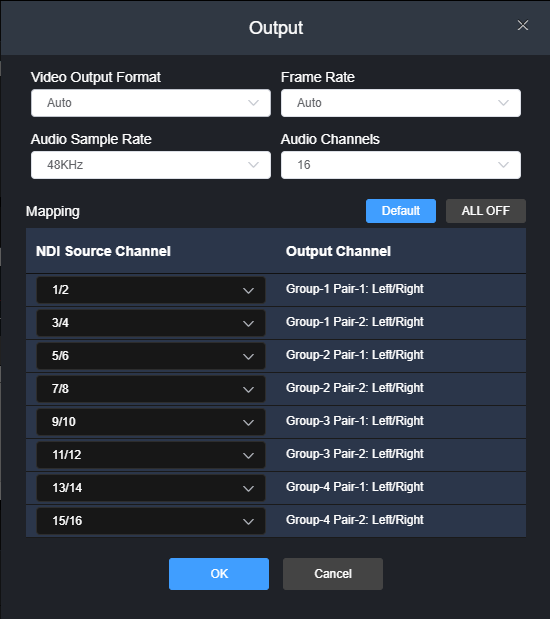
Task: Expand the 9/10 NDI source channel selector
Action: point(151,422)
